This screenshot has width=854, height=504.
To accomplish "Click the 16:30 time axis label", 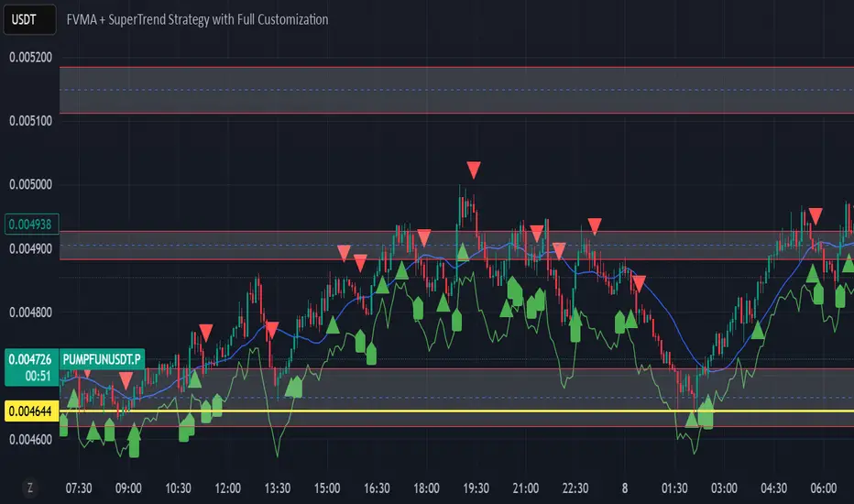I will 377,488.
